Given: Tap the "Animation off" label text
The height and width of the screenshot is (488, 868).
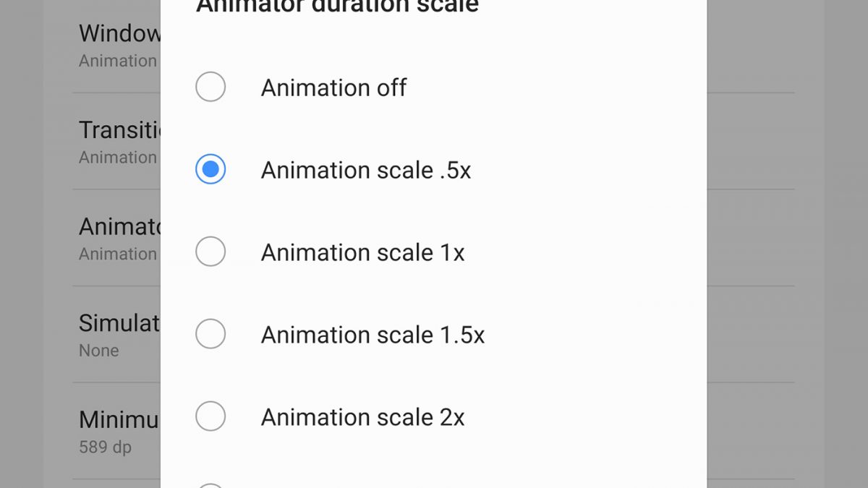Looking at the screenshot, I should click(x=333, y=87).
